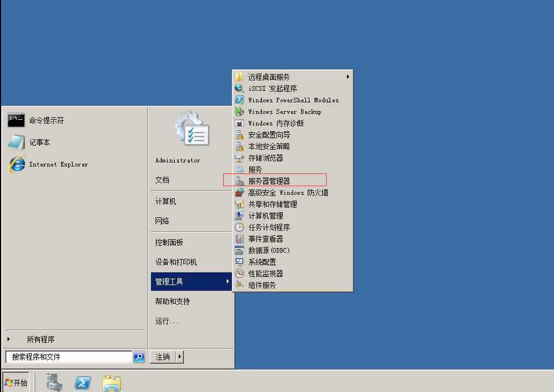Open 设备和打印机
The image size is (554, 392).
coord(191,262)
